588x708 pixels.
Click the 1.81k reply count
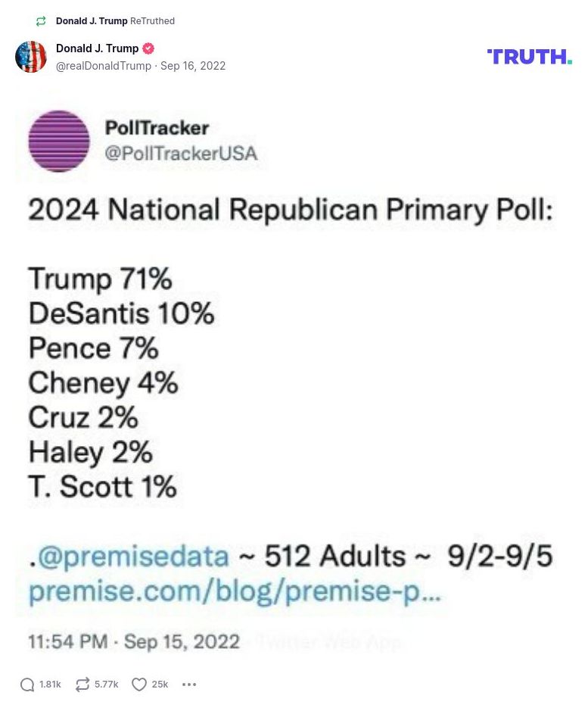(x=50, y=684)
